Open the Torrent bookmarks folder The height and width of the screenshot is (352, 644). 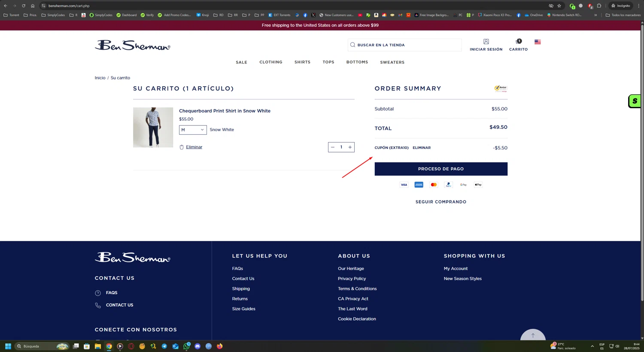(x=11, y=15)
